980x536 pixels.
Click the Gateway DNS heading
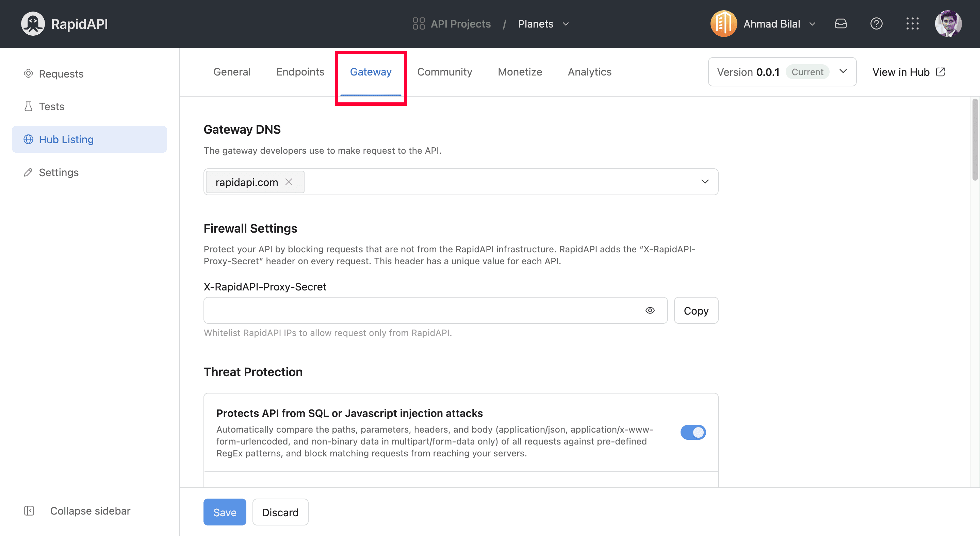[242, 129]
